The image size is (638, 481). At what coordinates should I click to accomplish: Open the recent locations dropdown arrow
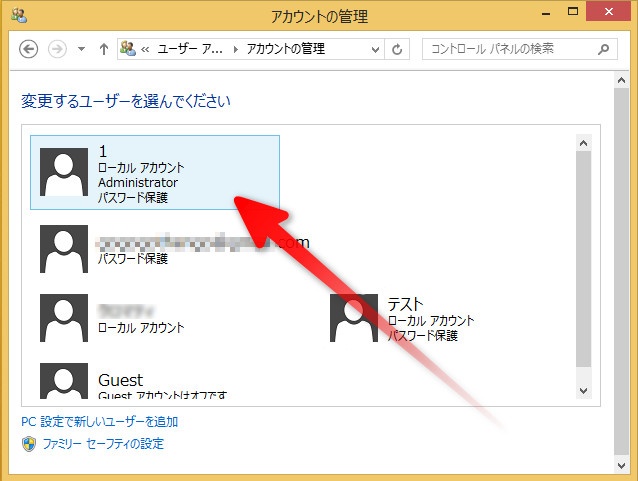[81, 49]
